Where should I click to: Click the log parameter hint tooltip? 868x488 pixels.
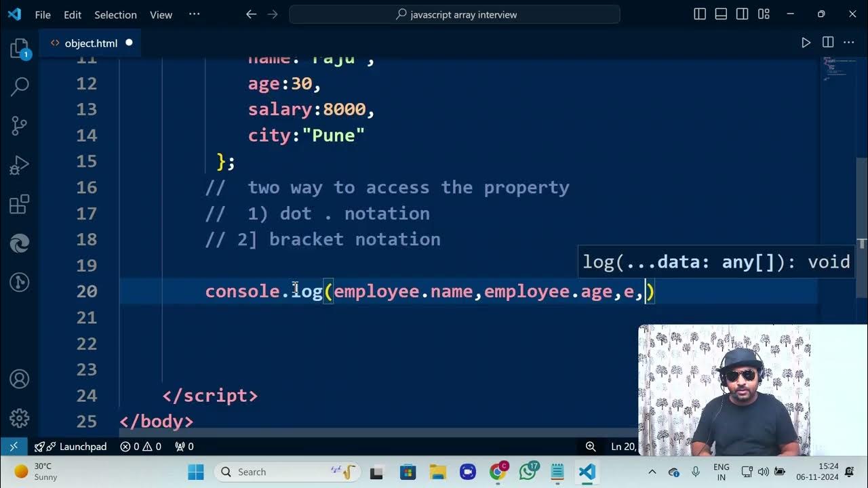tap(716, 262)
